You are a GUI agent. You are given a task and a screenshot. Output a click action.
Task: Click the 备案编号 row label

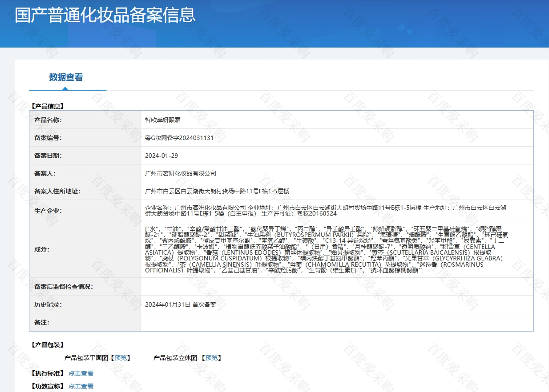(x=48, y=138)
